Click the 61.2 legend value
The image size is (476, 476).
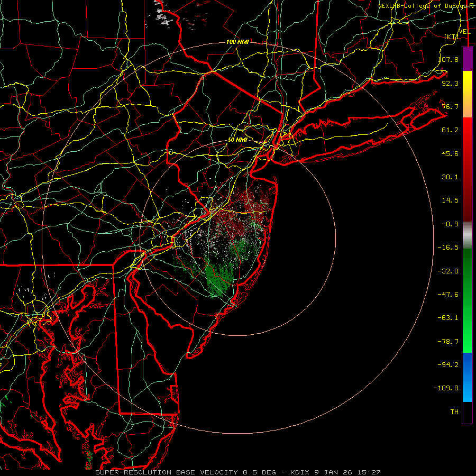coord(450,130)
